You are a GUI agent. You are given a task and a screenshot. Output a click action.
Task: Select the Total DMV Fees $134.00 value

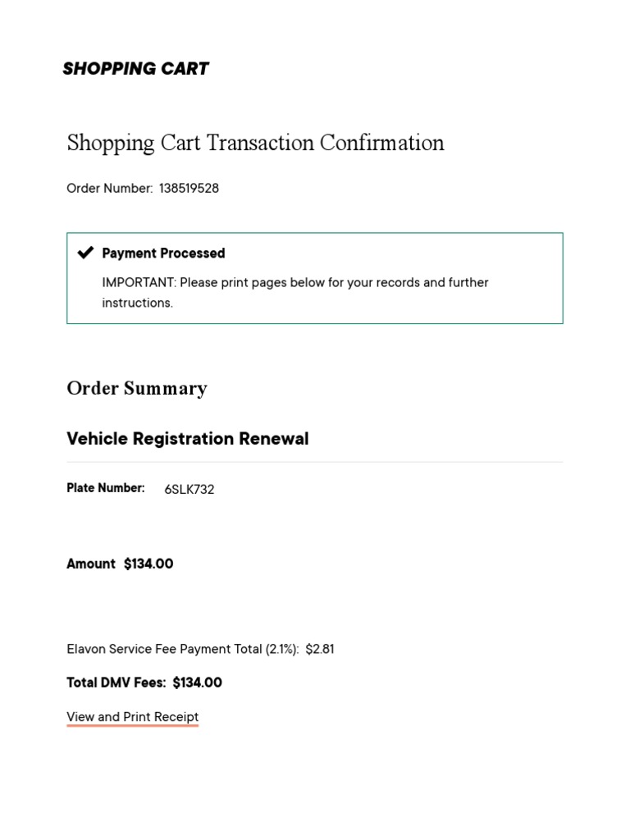pos(197,682)
